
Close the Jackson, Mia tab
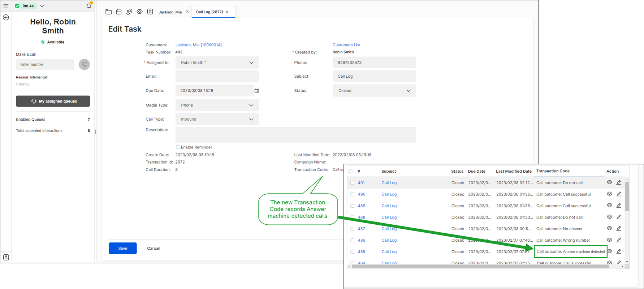click(187, 12)
